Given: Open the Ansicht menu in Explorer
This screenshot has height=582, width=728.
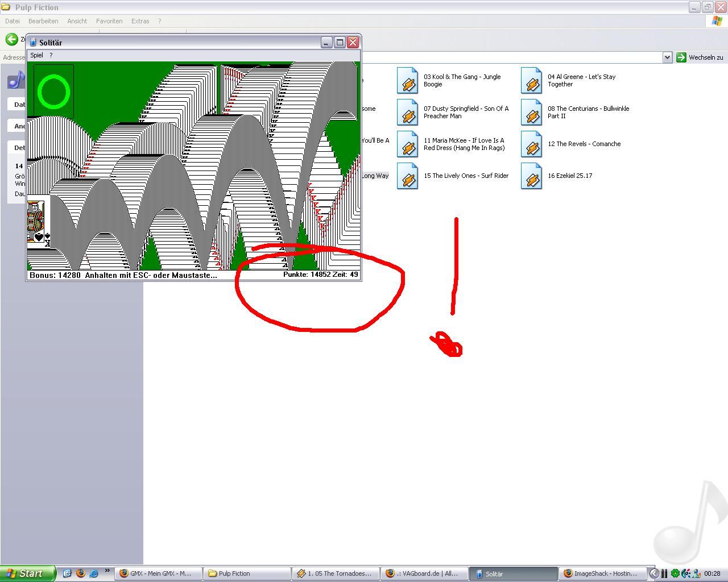Looking at the screenshot, I should [77, 21].
